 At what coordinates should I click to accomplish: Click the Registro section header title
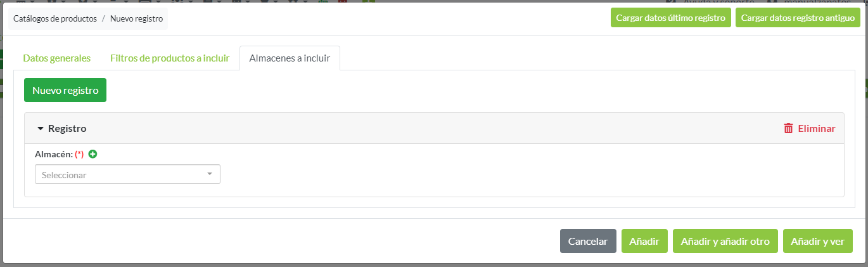pyautogui.click(x=67, y=128)
